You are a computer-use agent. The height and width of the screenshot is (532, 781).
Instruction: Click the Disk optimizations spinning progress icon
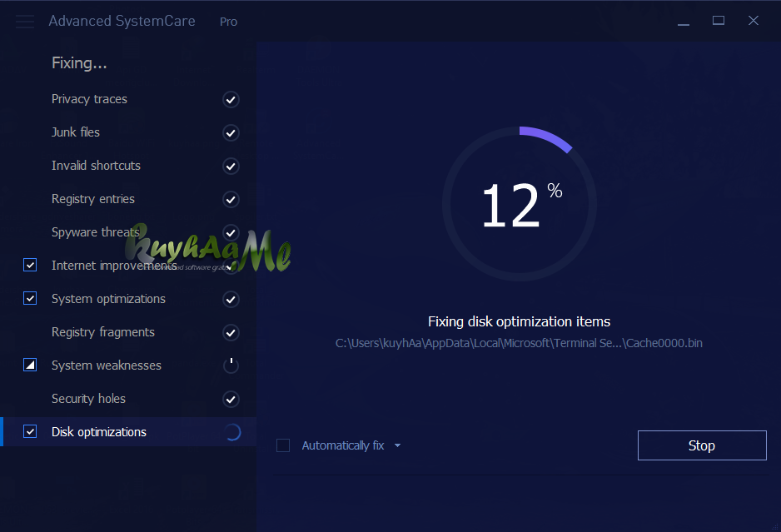[x=232, y=432]
